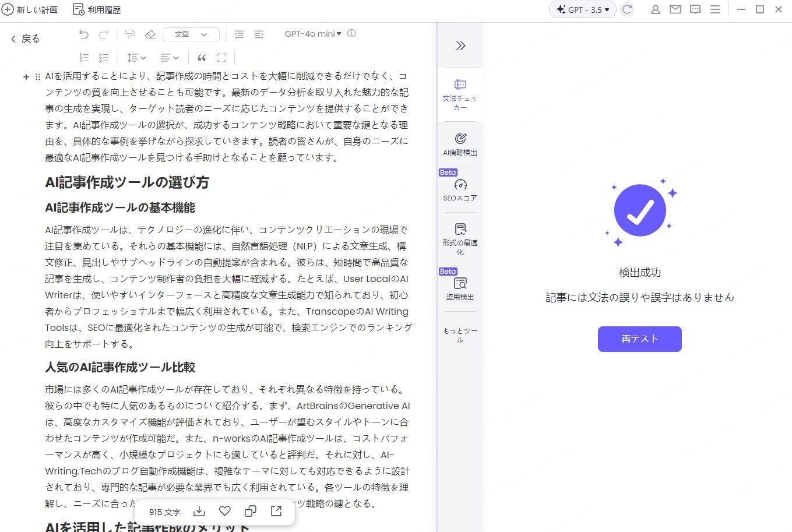
Task: Click the refresh icon beside GPT - 3.5
Action: [x=627, y=10]
